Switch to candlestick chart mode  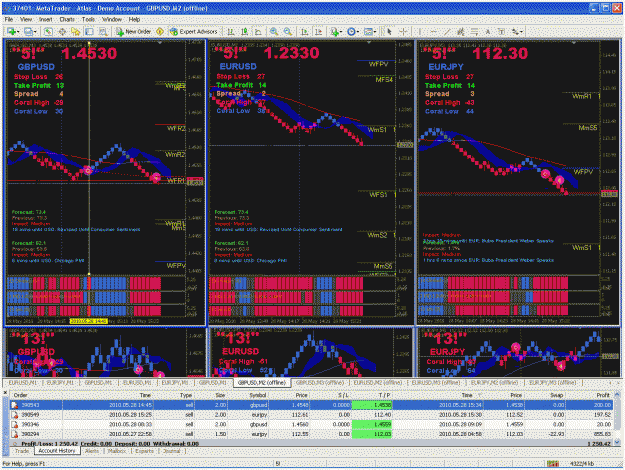(244, 31)
